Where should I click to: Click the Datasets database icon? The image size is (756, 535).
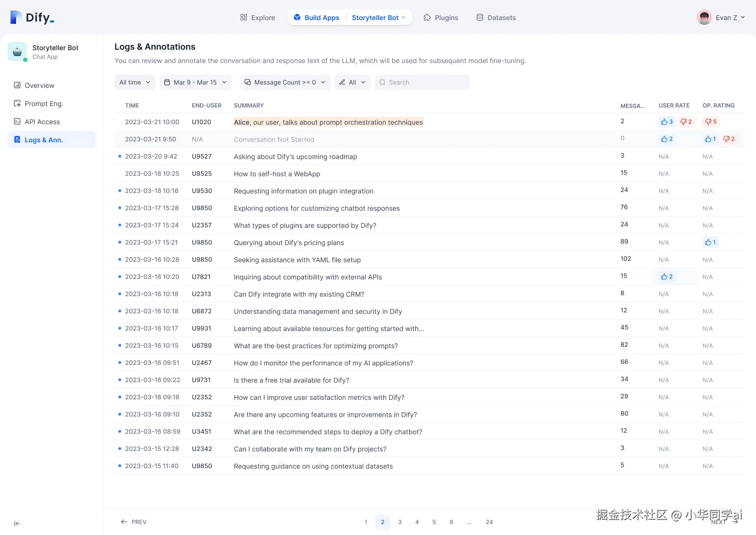[480, 17]
